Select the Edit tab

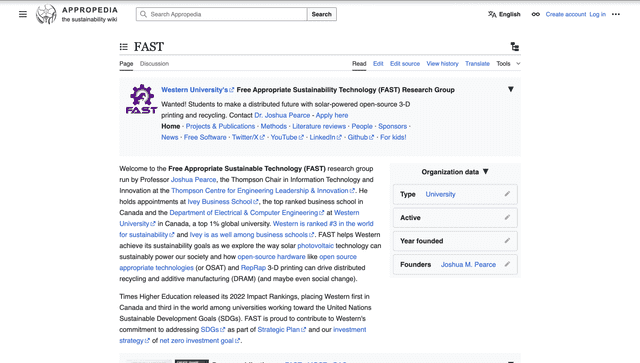point(378,64)
